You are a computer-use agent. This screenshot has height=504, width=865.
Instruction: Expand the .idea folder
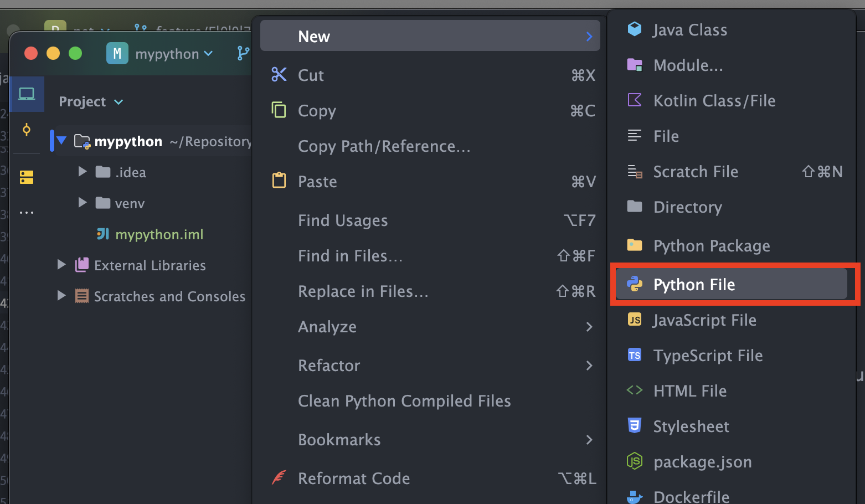click(x=83, y=172)
